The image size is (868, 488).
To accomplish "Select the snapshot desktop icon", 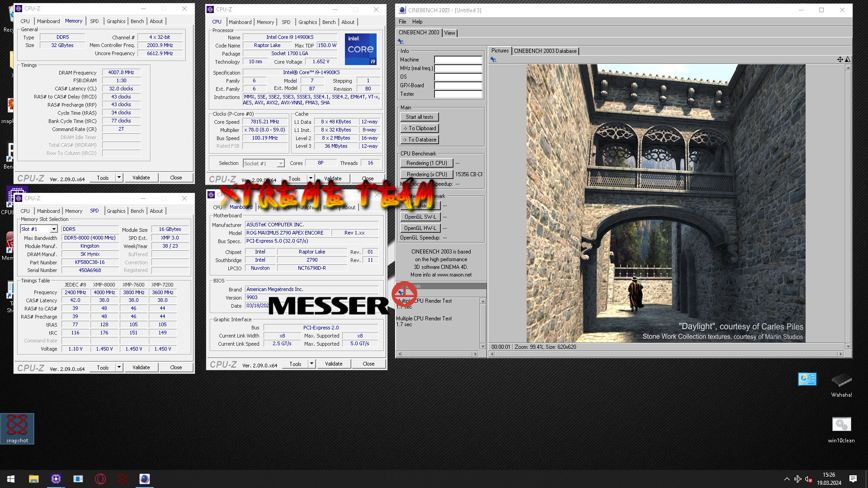I will pos(17,428).
